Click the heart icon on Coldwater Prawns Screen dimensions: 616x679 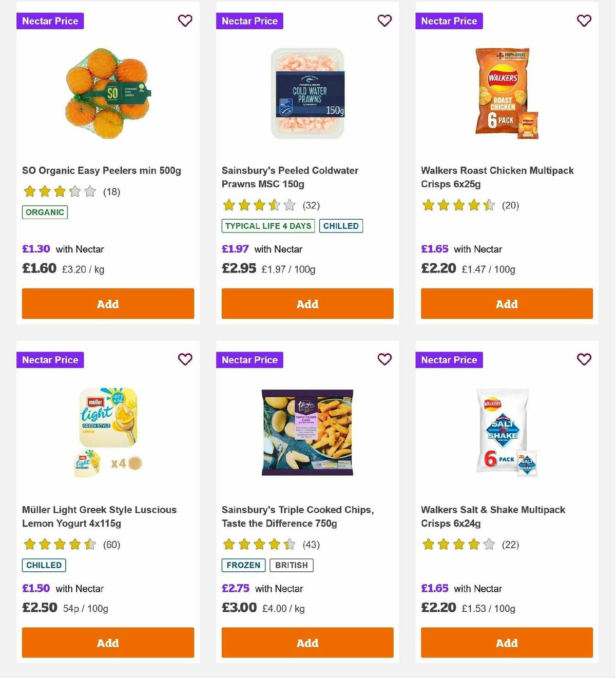(x=384, y=21)
